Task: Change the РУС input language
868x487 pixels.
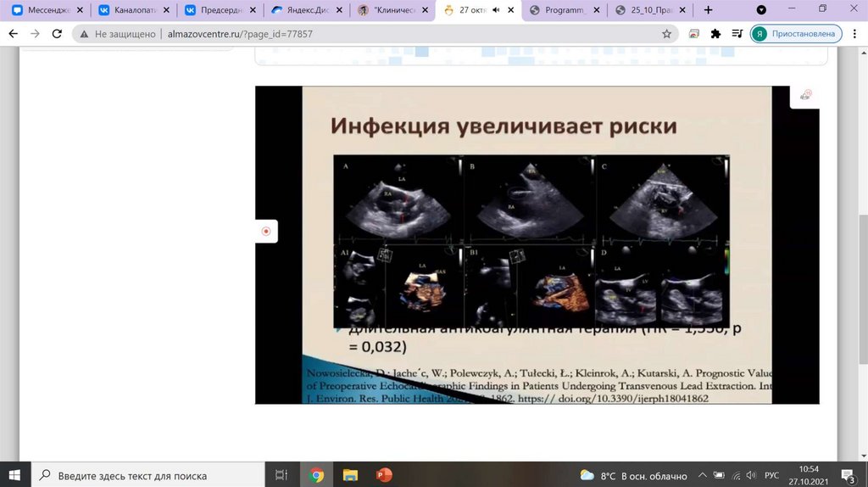Action: (771, 475)
